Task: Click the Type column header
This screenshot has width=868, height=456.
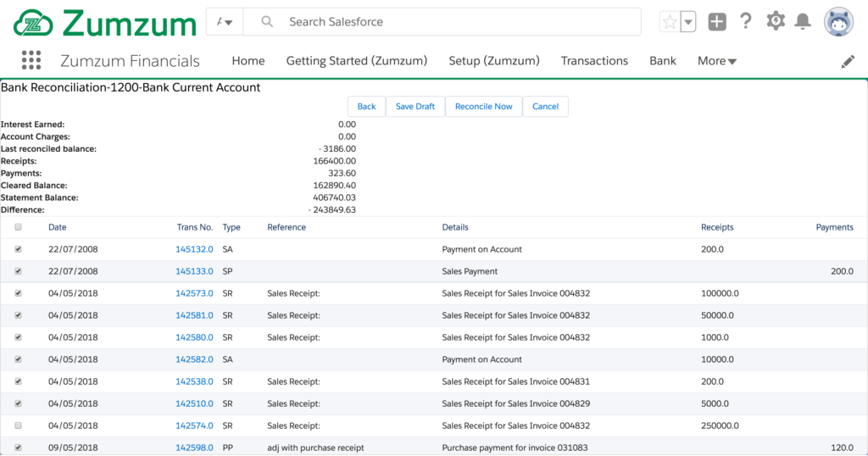Action: [231, 227]
